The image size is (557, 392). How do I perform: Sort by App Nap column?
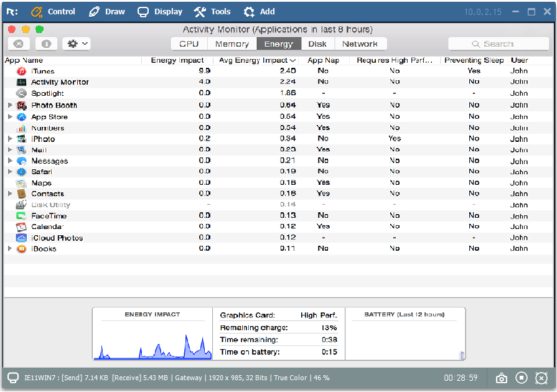323,60
